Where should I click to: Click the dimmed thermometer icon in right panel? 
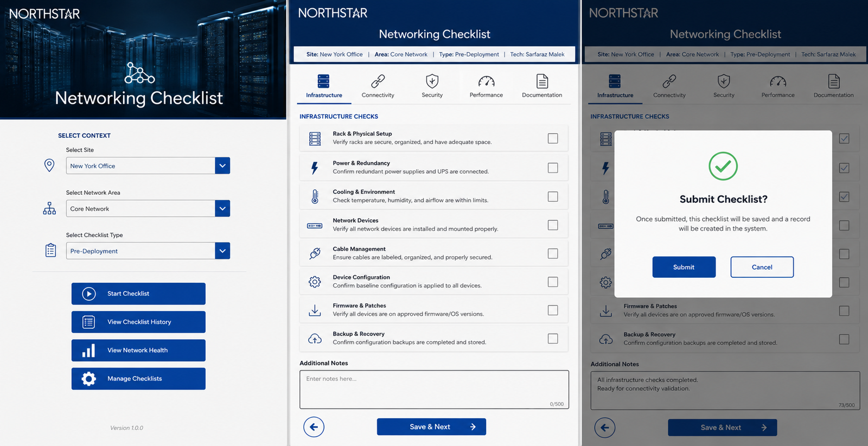606,197
